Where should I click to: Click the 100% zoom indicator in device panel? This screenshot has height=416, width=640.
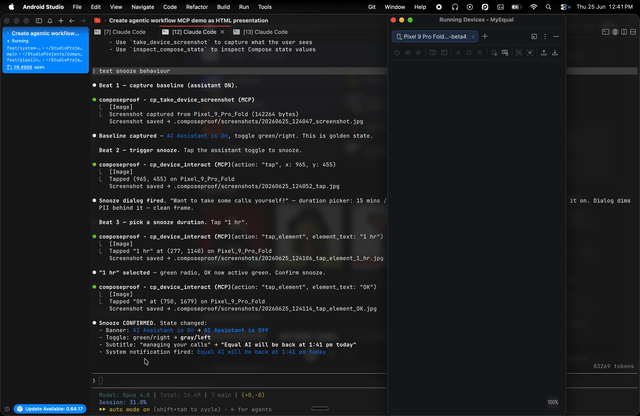(x=553, y=402)
